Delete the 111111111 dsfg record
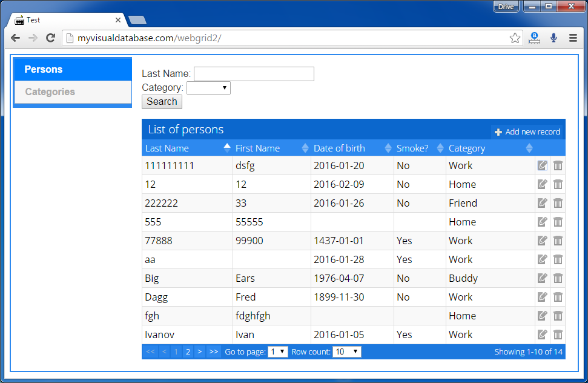The height and width of the screenshot is (383, 588). [558, 165]
